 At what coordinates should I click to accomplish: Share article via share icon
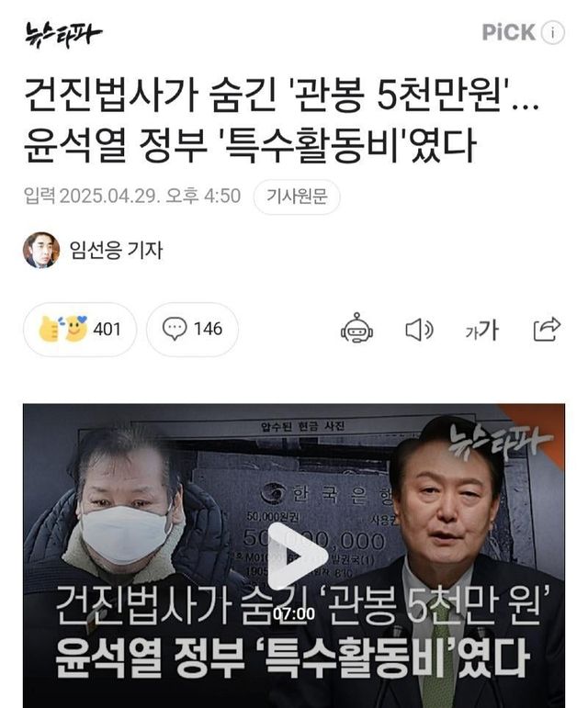[x=547, y=329]
